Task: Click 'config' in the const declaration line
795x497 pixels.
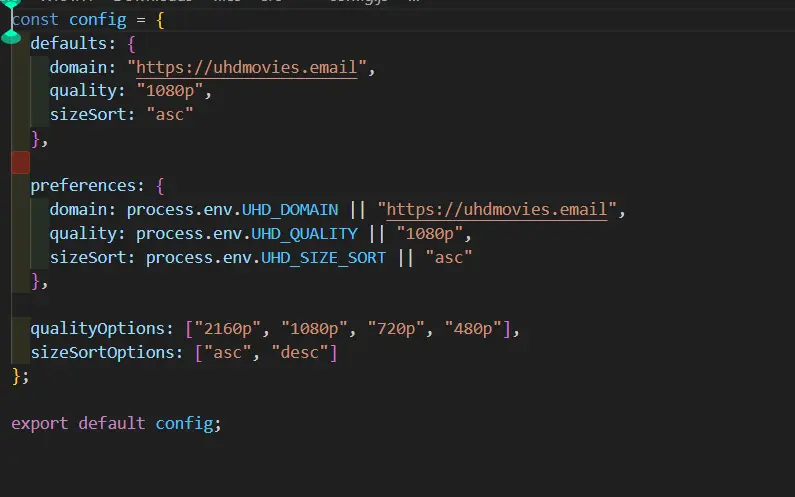Action: click(98, 20)
